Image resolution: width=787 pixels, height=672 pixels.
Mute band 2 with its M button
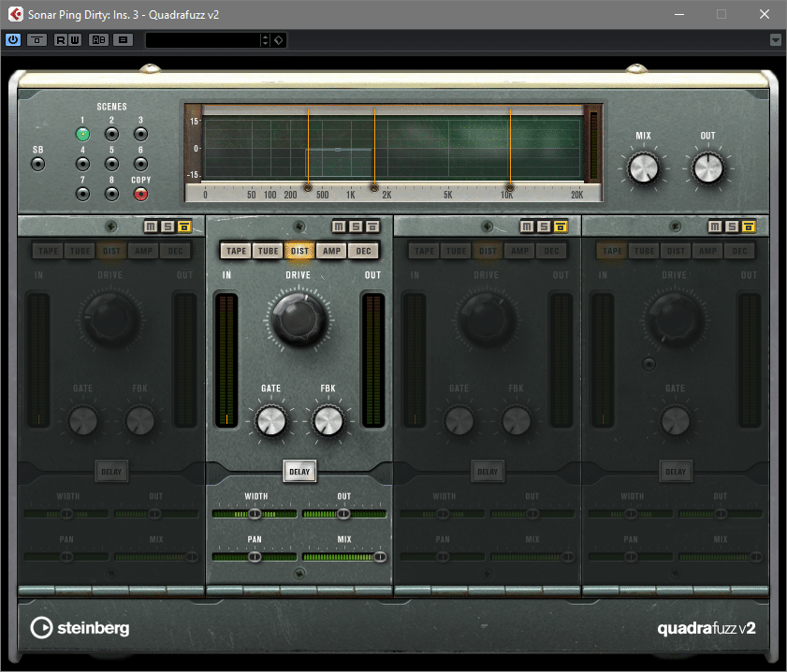pyautogui.click(x=339, y=226)
